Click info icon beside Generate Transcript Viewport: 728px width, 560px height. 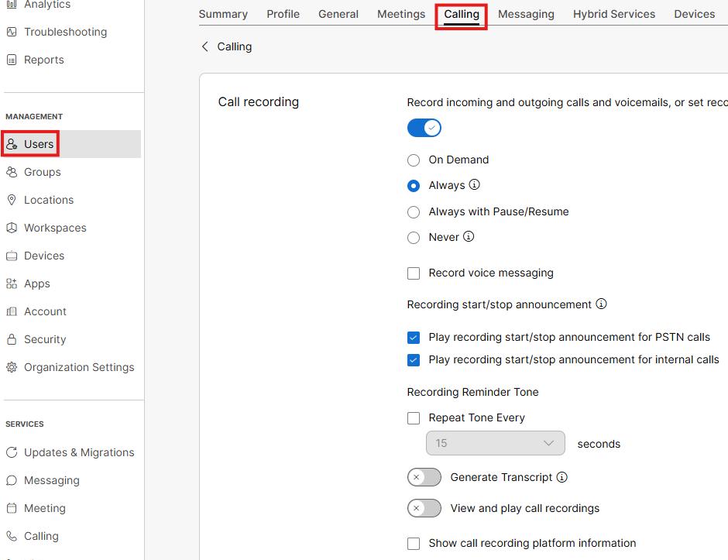pos(562,477)
